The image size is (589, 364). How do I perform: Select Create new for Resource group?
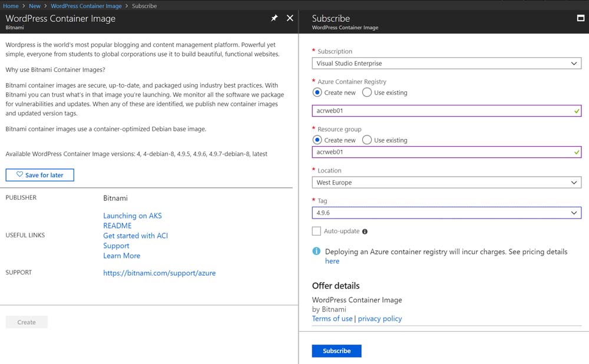tap(317, 140)
